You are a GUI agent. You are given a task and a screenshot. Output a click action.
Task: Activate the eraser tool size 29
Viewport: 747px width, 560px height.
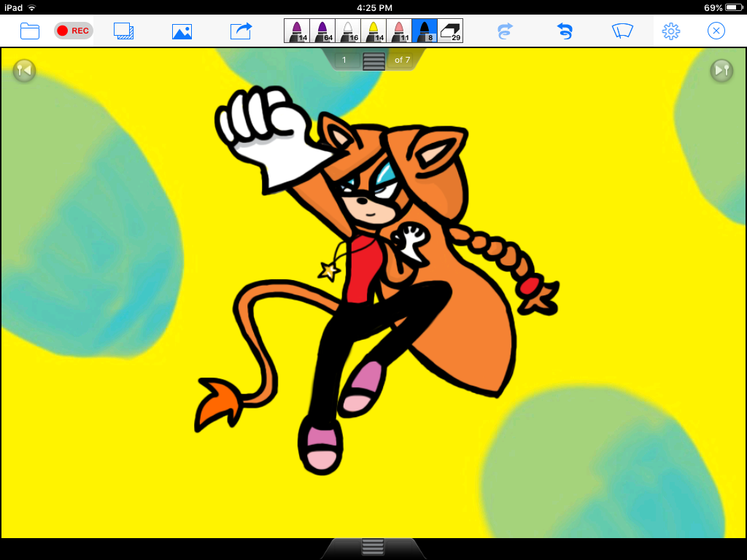pyautogui.click(x=450, y=31)
